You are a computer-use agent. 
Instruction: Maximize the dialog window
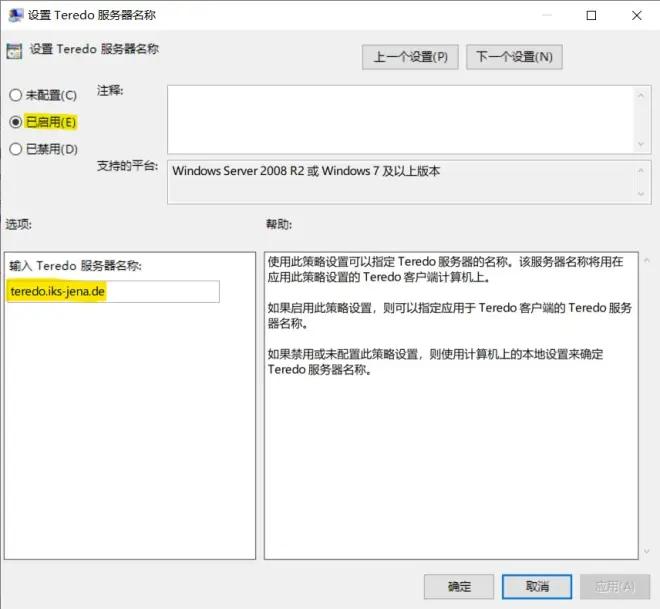(x=591, y=16)
